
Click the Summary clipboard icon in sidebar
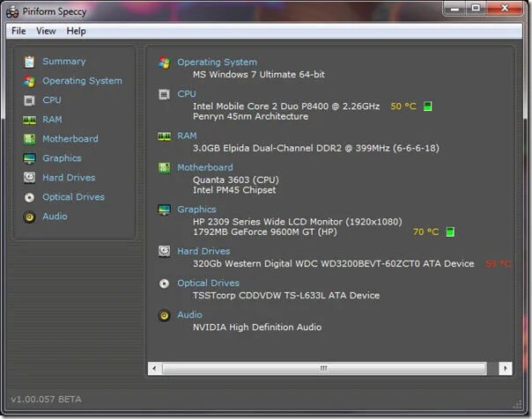pos(29,62)
